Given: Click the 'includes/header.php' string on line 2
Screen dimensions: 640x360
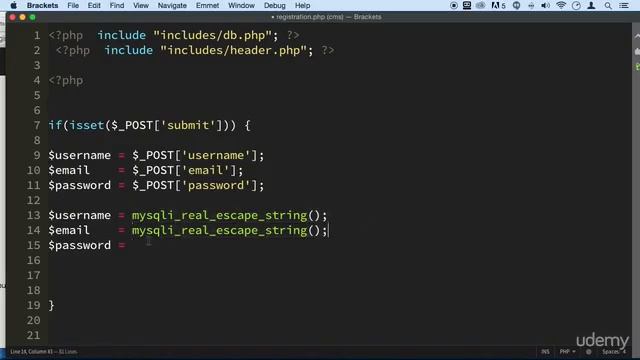Looking at the screenshot, I should pyautogui.click(x=234, y=50).
